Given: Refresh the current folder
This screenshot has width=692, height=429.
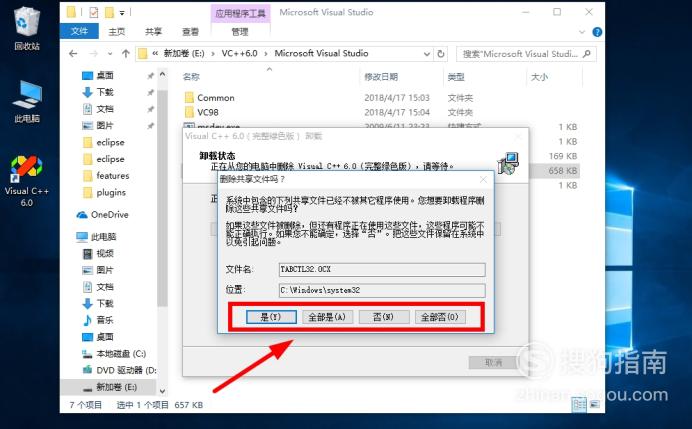Looking at the screenshot, I should [x=440, y=54].
